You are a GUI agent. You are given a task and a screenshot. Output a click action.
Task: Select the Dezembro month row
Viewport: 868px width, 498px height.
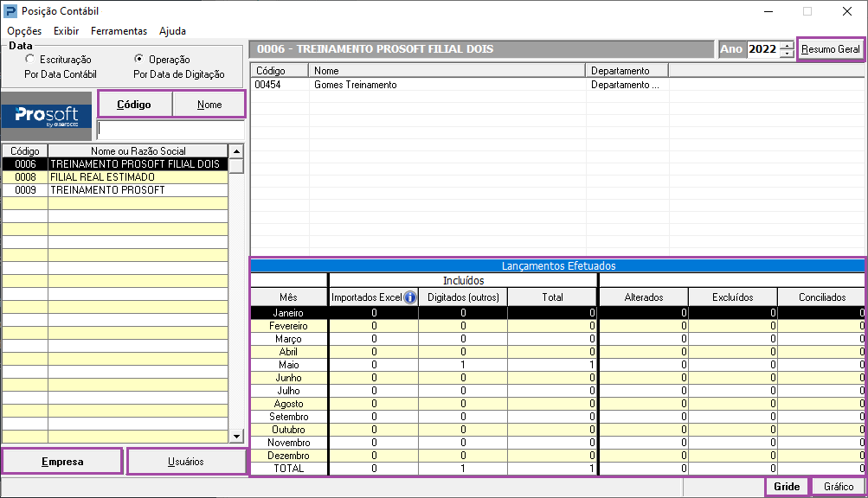[557, 456]
